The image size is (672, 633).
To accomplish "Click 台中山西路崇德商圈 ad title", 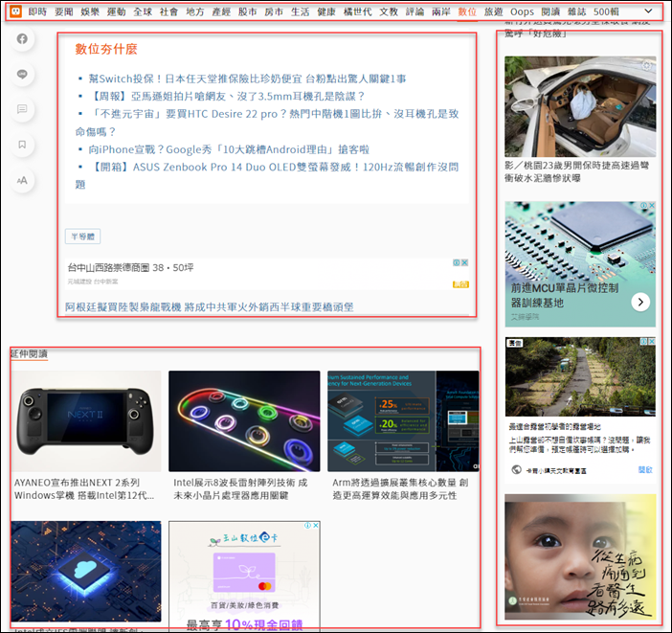I will coord(131,267).
